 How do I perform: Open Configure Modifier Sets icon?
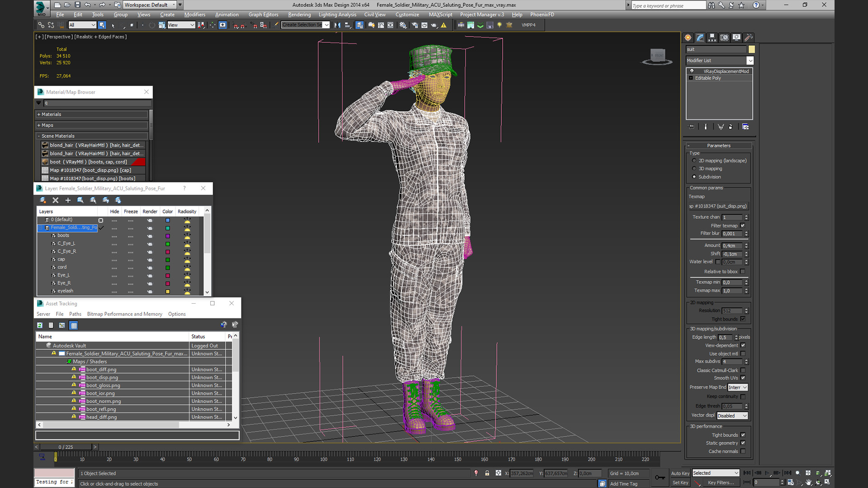coord(745,127)
